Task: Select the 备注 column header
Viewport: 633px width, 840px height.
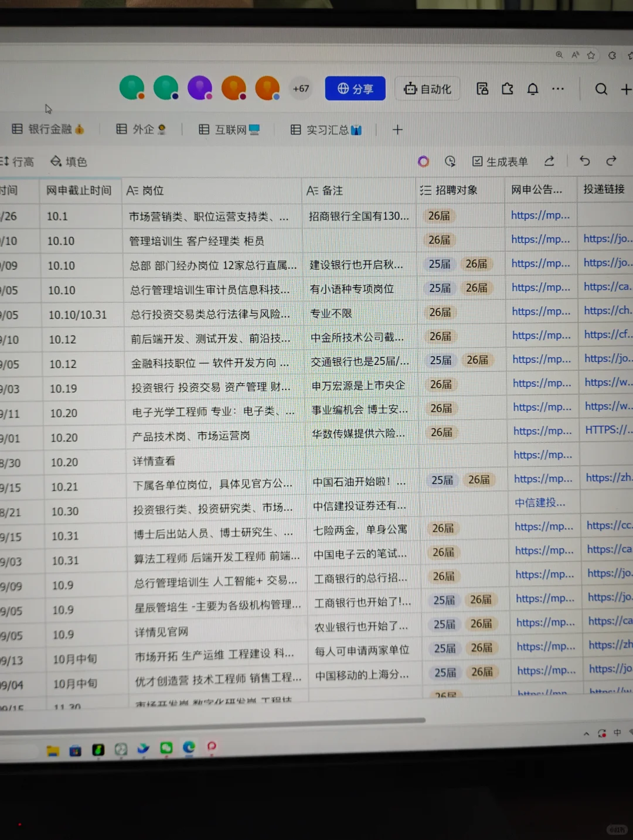Action: pos(359,190)
